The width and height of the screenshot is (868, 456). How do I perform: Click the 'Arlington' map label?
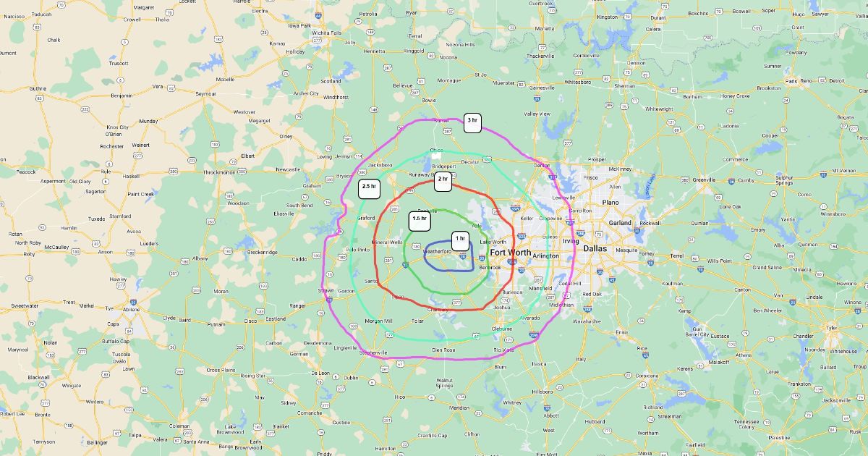tap(545, 256)
